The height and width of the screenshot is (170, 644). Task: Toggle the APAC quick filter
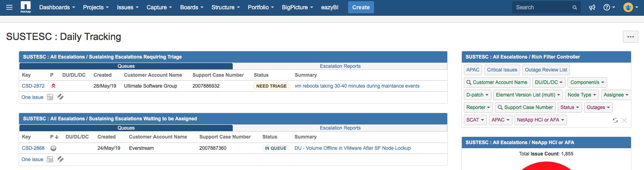pyautogui.click(x=473, y=70)
